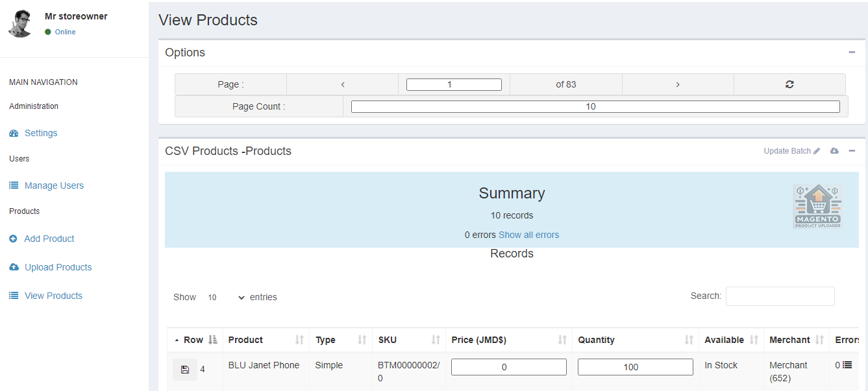The width and height of the screenshot is (868, 391).
Task: Click the Update Batch button
Action: tap(791, 151)
